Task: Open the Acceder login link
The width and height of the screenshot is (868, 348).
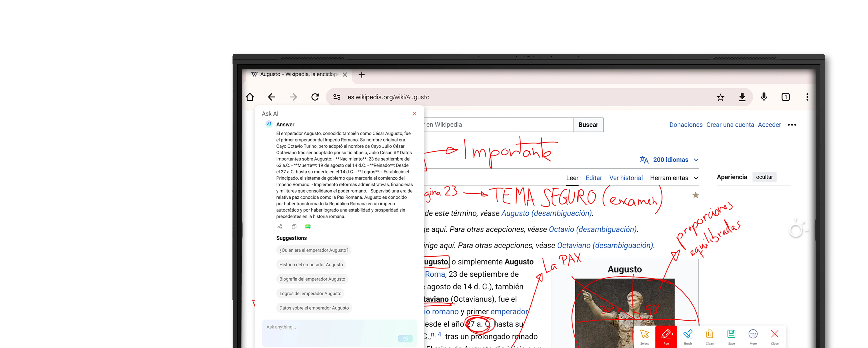Action: pyautogui.click(x=769, y=125)
